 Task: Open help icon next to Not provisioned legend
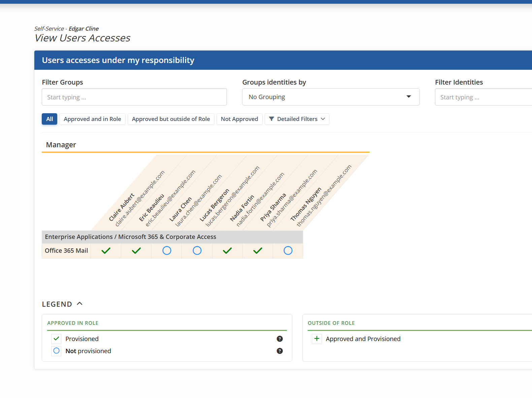pos(279,351)
